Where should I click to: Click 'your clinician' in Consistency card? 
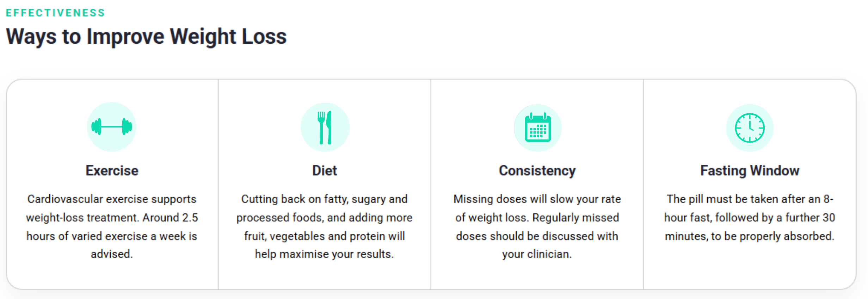click(537, 254)
